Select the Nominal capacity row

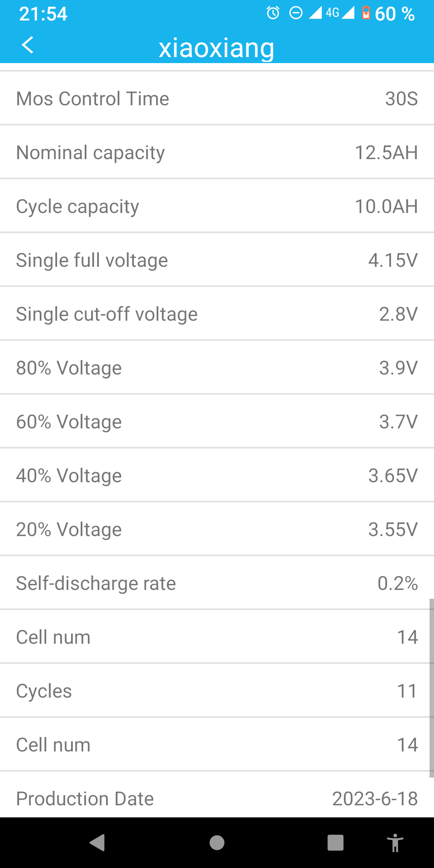(x=217, y=153)
